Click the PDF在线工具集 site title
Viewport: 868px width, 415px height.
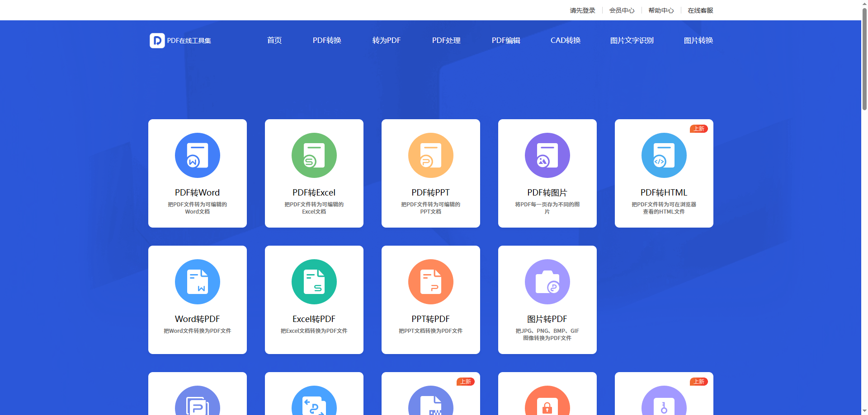[189, 41]
